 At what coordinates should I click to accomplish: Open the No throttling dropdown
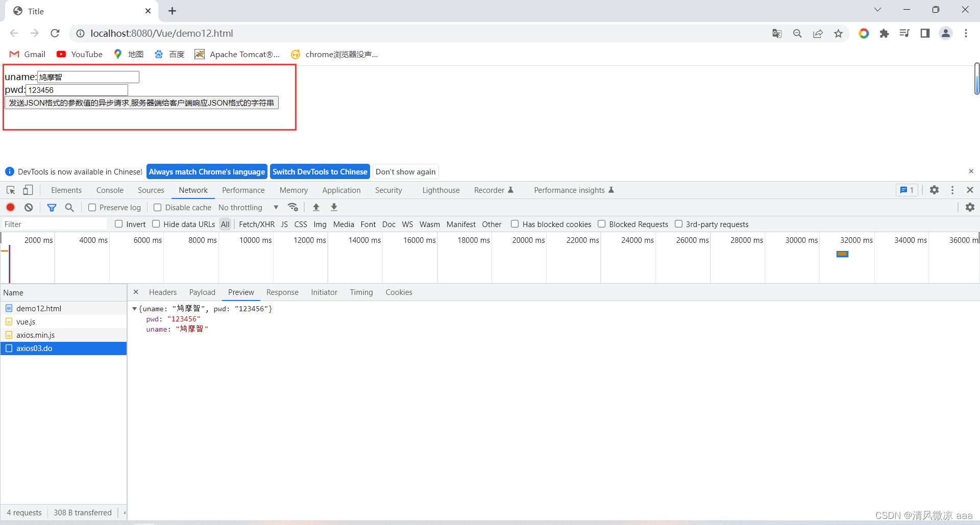[249, 207]
